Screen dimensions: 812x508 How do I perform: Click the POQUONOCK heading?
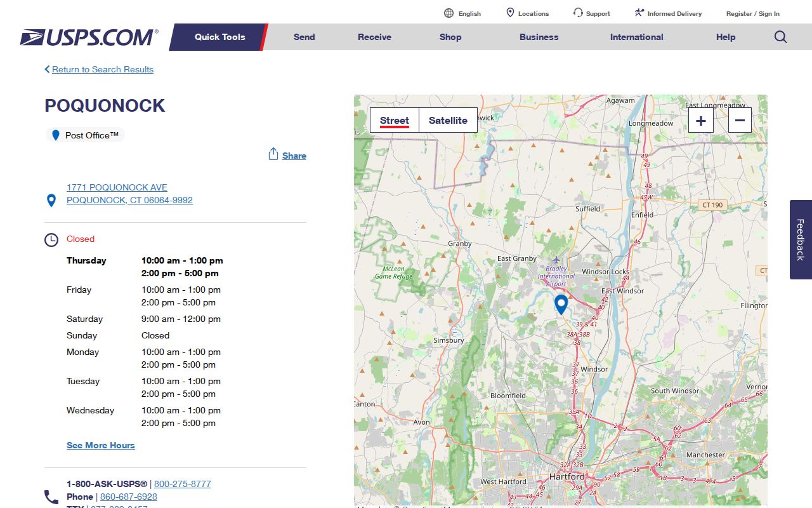coord(105,105)
